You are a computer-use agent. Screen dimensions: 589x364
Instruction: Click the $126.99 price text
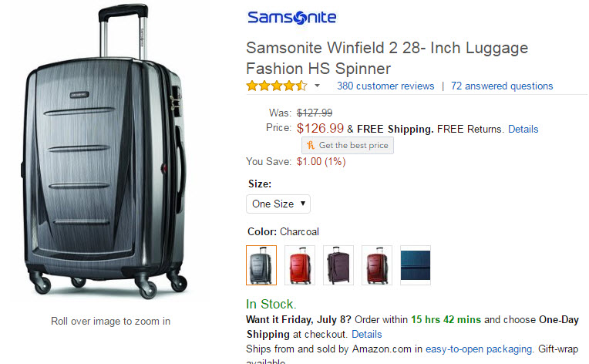click(320, 128)
